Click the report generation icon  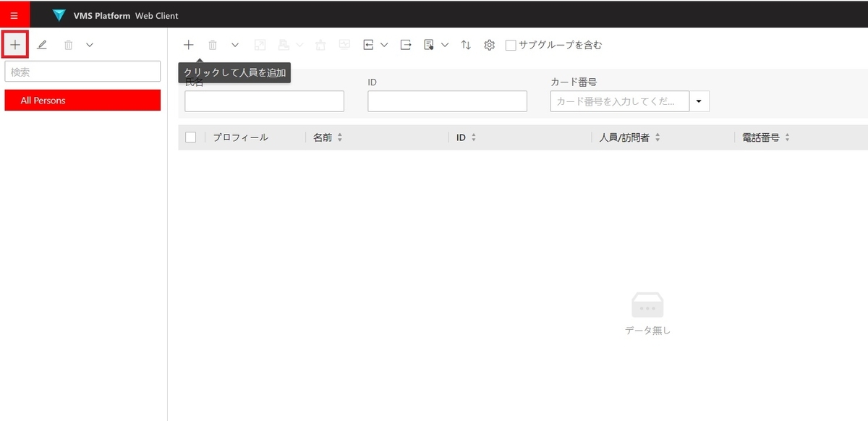pos(429,44)
